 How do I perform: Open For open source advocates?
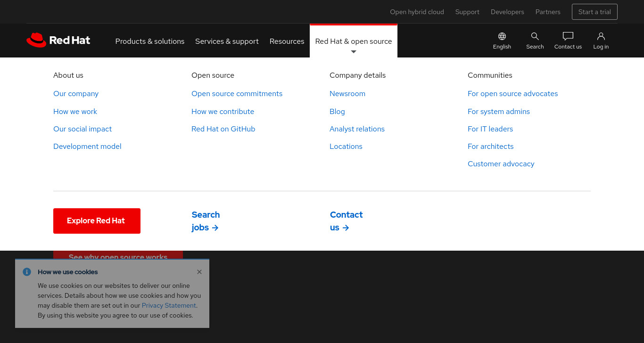(x=512, y=94)
